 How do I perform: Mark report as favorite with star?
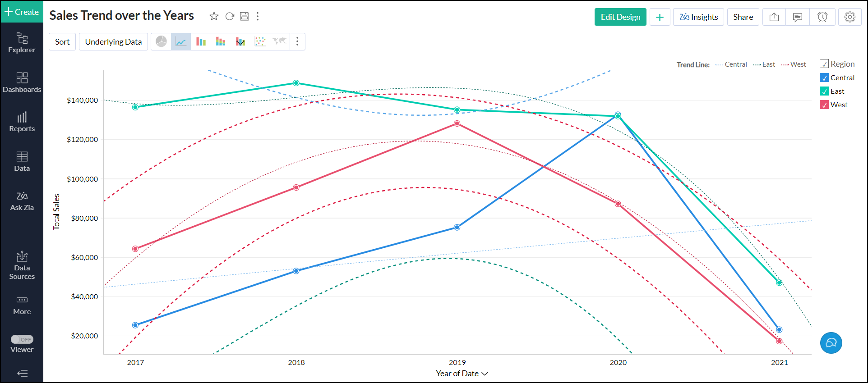[214, 17]
